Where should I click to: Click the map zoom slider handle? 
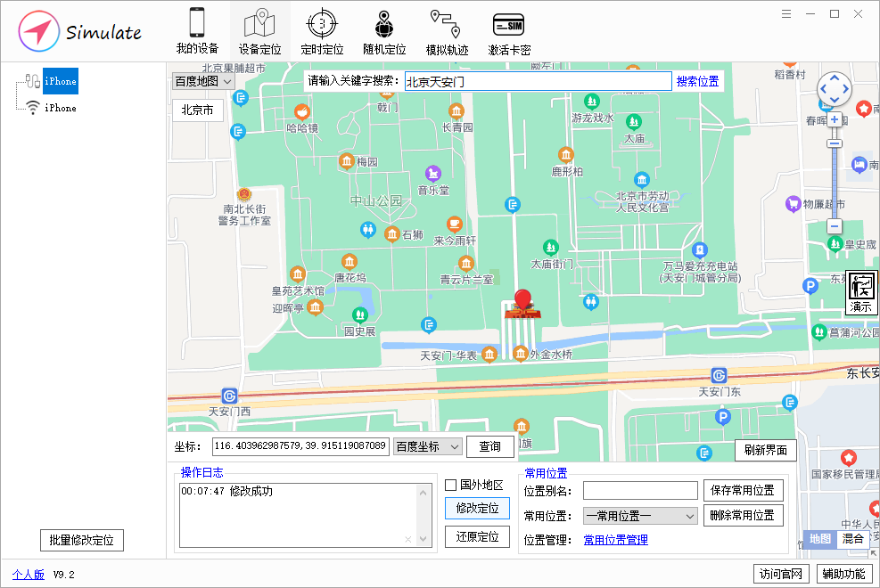(835, 143)
